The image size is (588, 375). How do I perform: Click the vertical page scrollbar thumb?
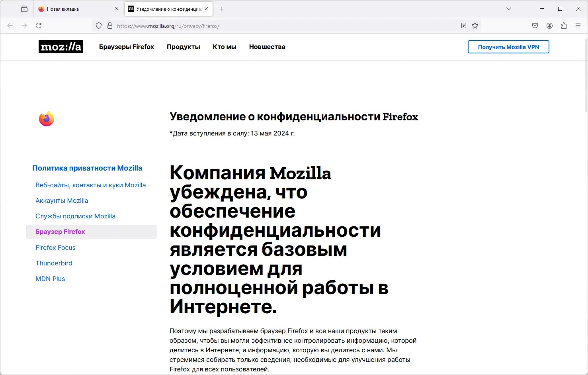coord(586,75)
